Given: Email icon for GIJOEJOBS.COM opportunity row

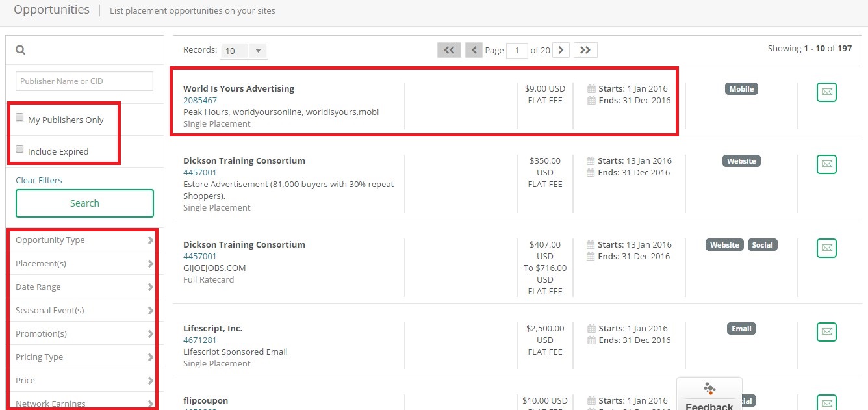Looking at the screenshot, I should [x=826, y=248].
